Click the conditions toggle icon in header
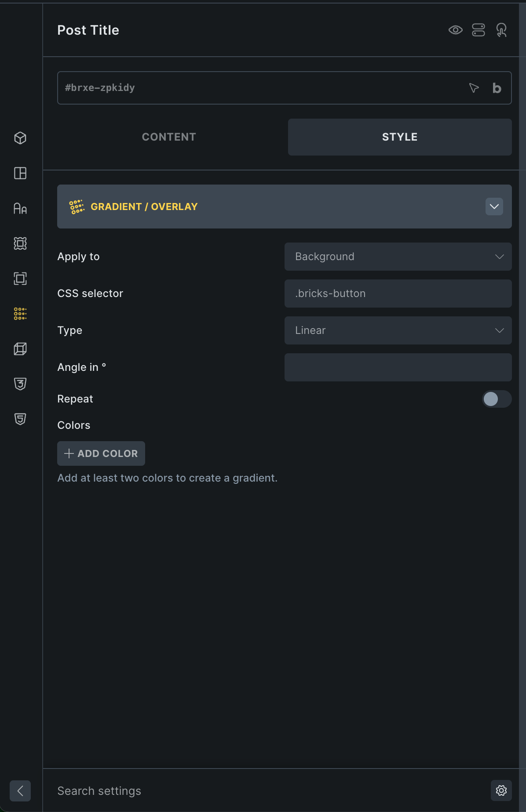 pyautogui.click(x=478, y=30)
